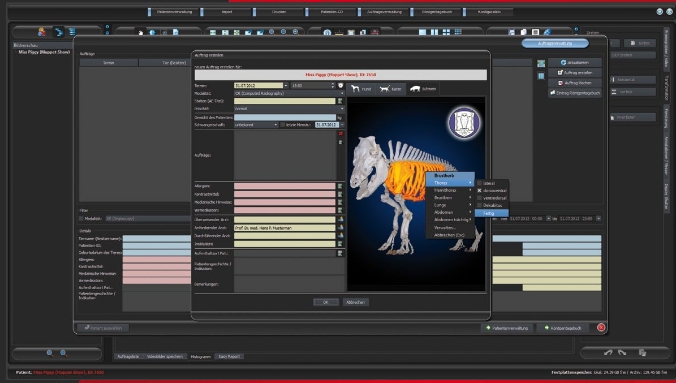Open the filter 'von' date dropdown arrow
676x383 pixels.
(549, 219)
